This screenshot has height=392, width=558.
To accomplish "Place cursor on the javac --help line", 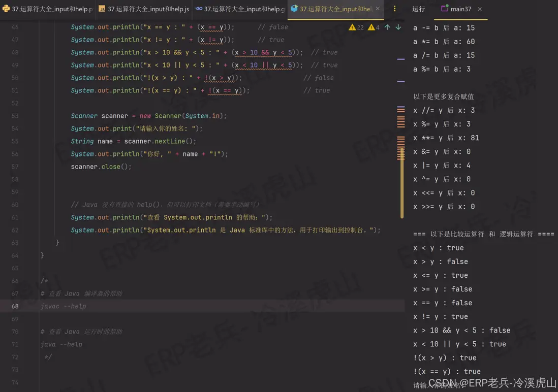I will point(64,306).
